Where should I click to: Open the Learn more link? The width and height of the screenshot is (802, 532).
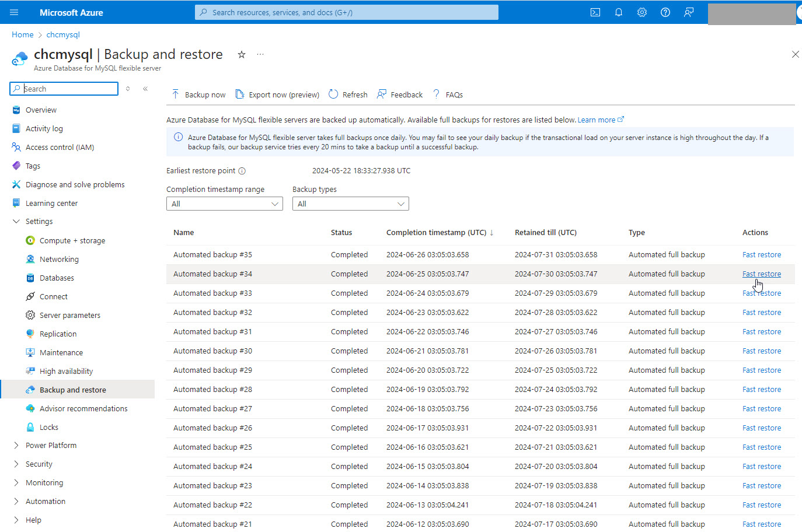(601, 120)
